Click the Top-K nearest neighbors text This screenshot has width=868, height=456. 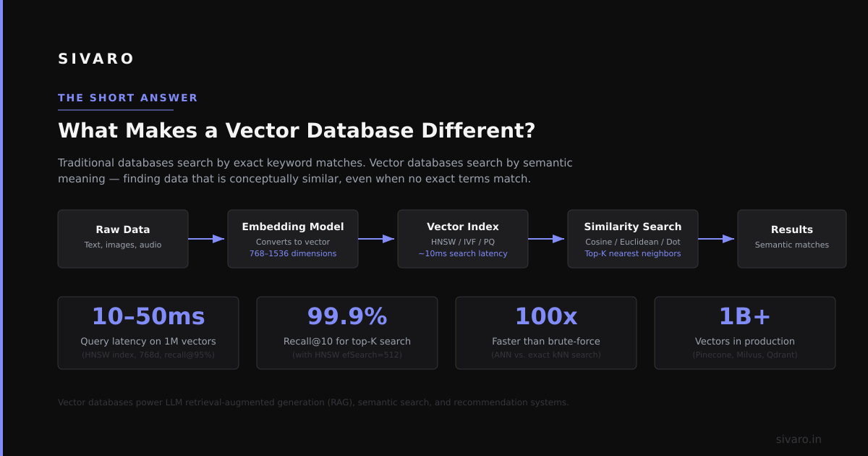coord(633,254)
